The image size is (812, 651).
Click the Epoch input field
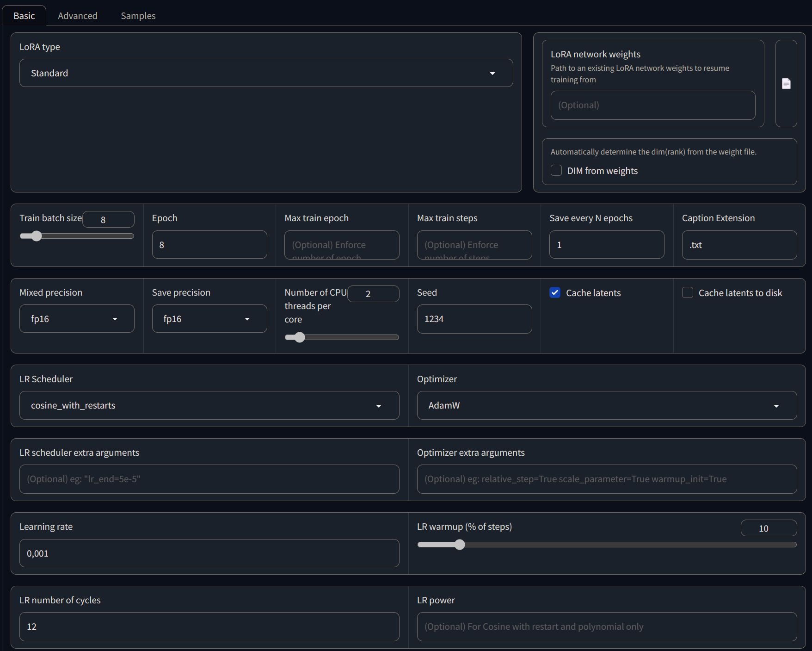pyautogui.click(x=209, y=245)
